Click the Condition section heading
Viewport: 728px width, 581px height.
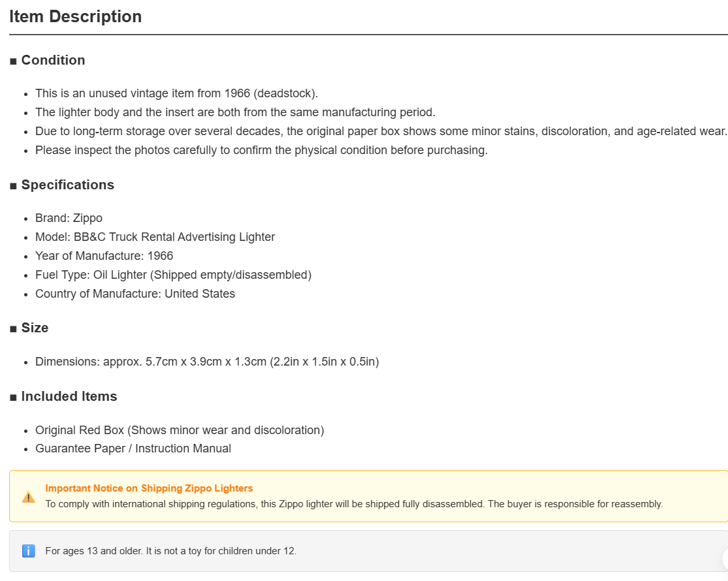[53, 60]
